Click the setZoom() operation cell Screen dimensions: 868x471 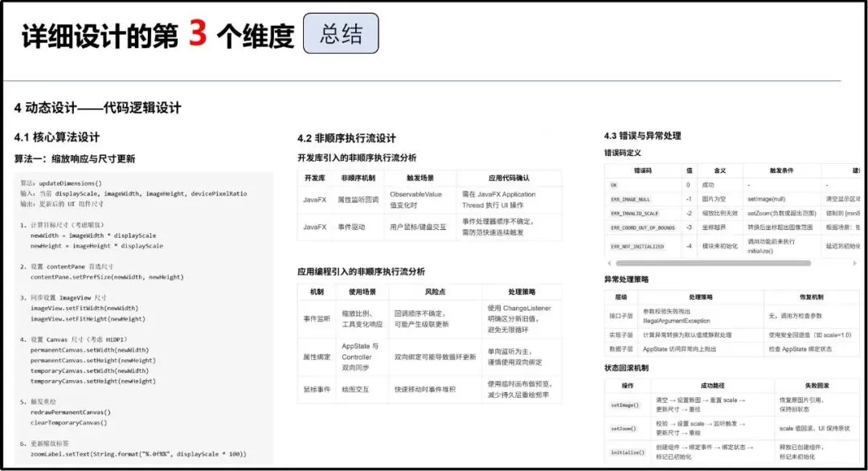[x=624, y=429]
